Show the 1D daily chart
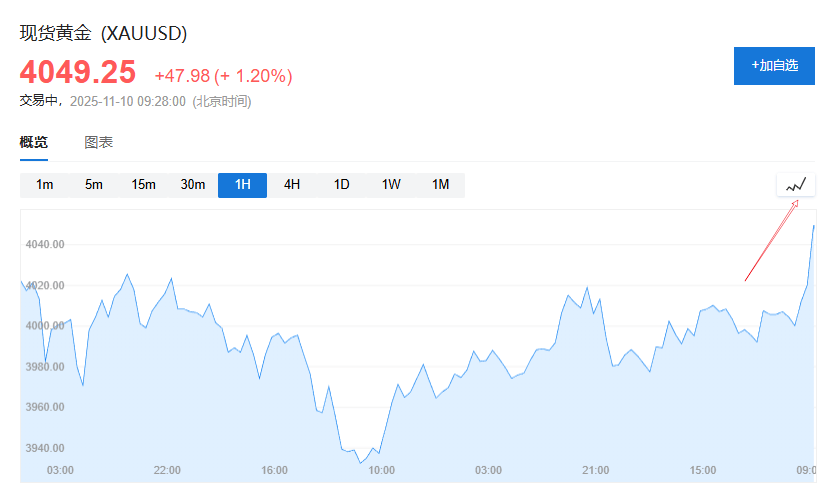This screenshot has height=485, width=821. click(x=342, y=185)
